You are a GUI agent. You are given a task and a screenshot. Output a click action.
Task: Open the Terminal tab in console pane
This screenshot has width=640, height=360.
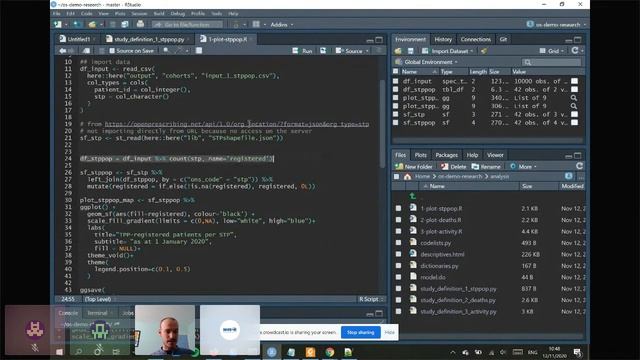tap(97, 313)
